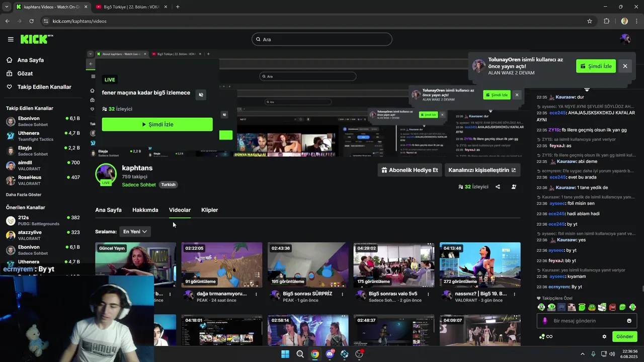Dismiss the TolunayOren stream notification
Image resolution: width=644 pixels, height=362 pixels.
click(x=625, y=66)
